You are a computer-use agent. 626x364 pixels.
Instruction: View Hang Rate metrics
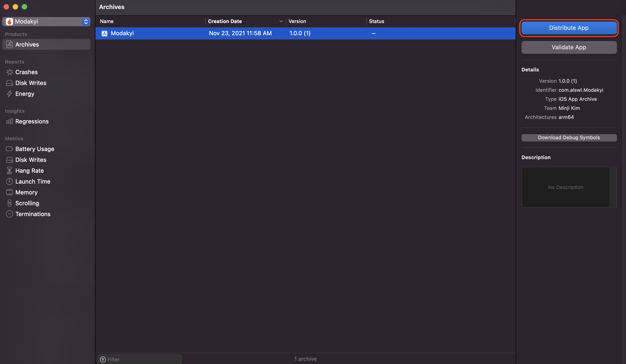(x=46, y=170)
